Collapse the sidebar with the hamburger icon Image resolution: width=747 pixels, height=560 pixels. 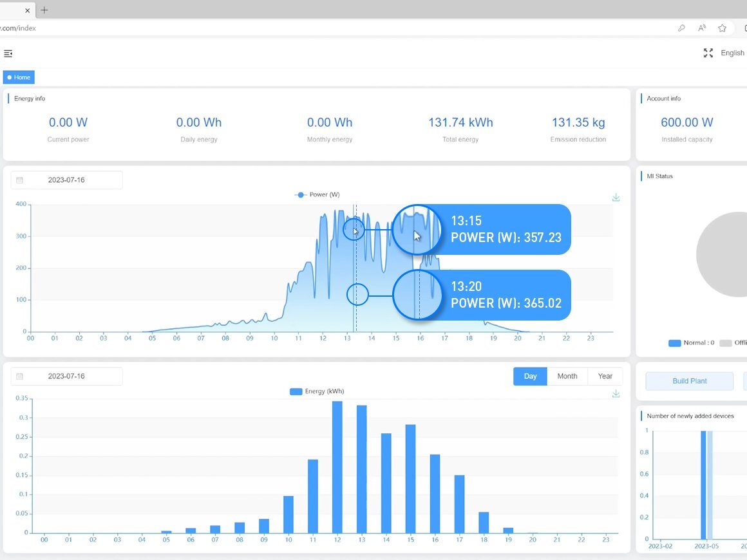pyautogui.click(x=8, y=53)
